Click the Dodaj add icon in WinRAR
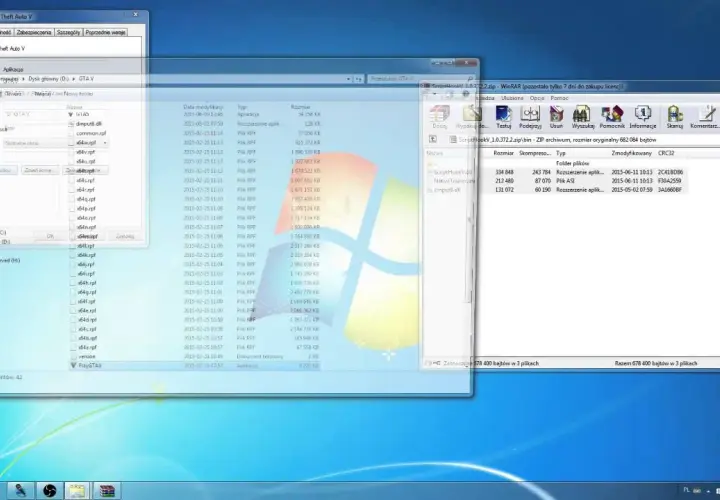 click(439, 117)
